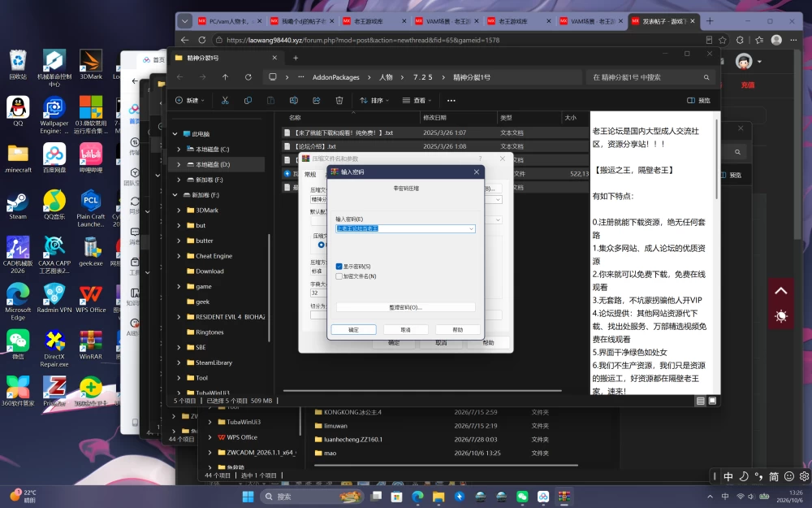812x508 pixels.
Task: Toggle the 预览 preview pane button
Action: [698, 101]
